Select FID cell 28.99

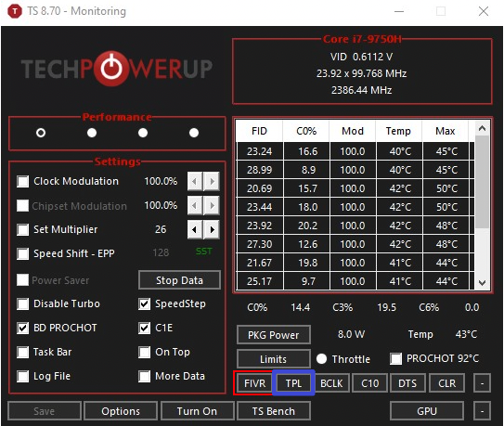click(260, 170)
